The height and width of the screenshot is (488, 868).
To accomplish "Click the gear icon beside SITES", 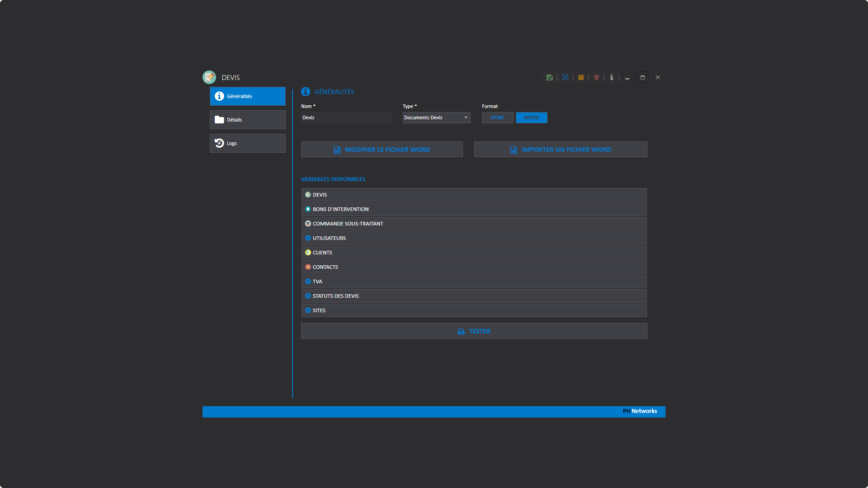I will [x=308, y=310].
